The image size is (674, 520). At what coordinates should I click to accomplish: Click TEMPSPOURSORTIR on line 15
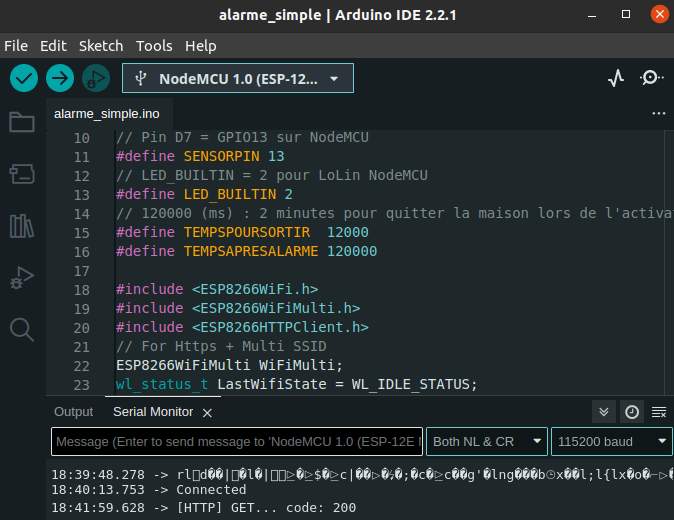pyautogui.click(x=247, y=232)
